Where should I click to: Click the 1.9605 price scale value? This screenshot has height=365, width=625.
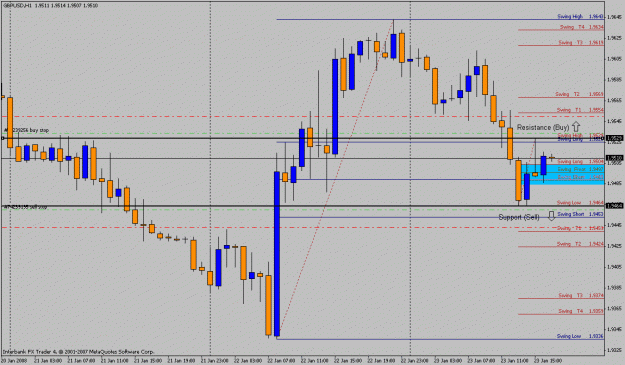[x=614, y=59]
